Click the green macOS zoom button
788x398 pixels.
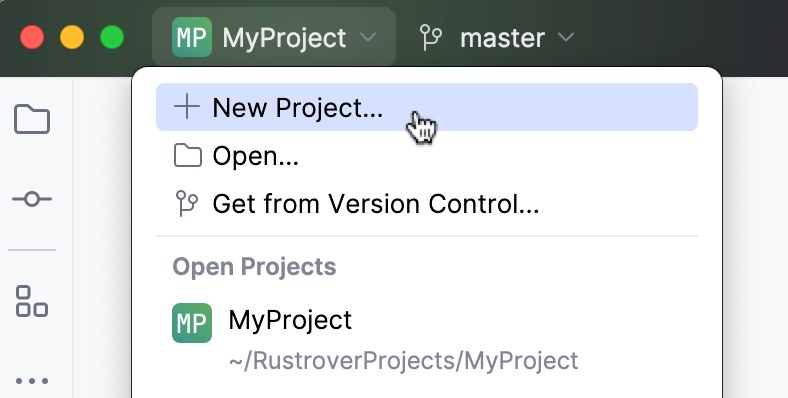[112, 38]
